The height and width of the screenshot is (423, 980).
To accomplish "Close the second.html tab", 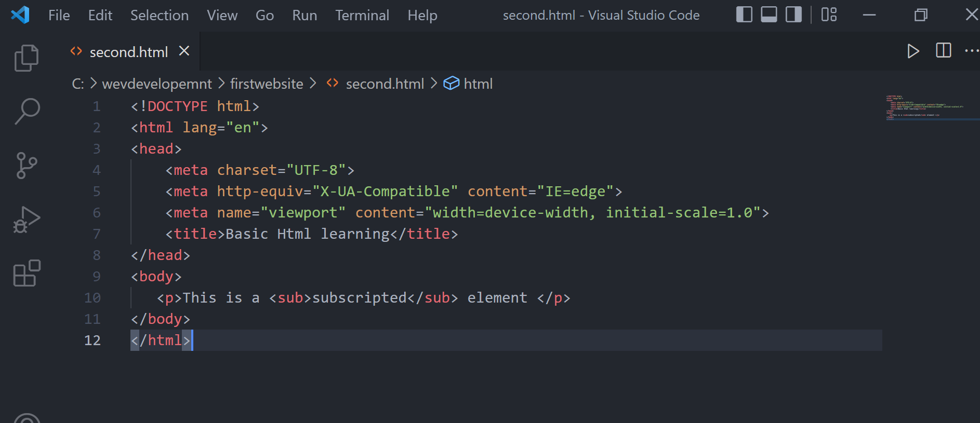I will coord(184,51).
